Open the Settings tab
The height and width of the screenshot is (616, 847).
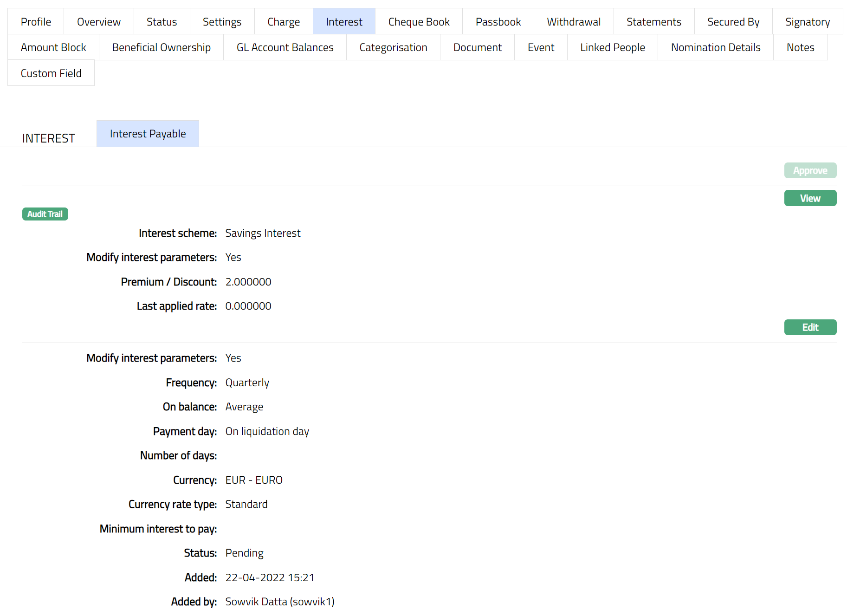tap(222, 22)
